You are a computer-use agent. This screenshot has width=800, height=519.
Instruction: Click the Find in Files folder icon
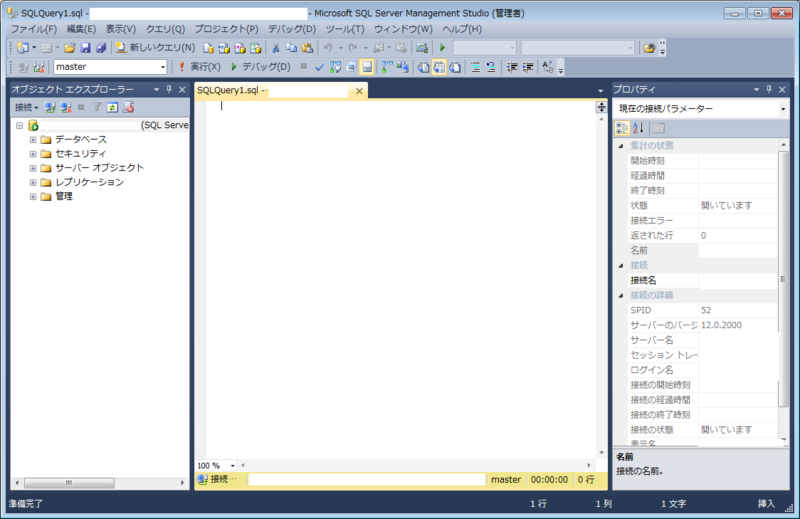click(x=649, y=48)
